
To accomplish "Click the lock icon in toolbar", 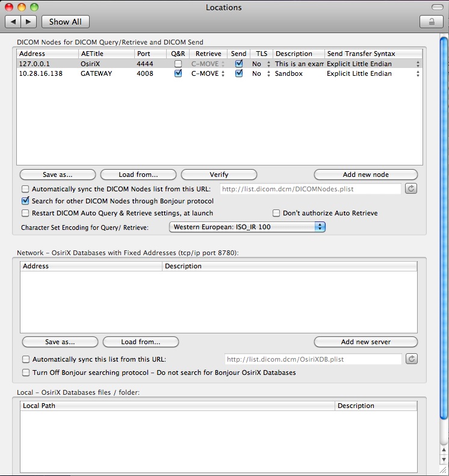I will [431, 22].
